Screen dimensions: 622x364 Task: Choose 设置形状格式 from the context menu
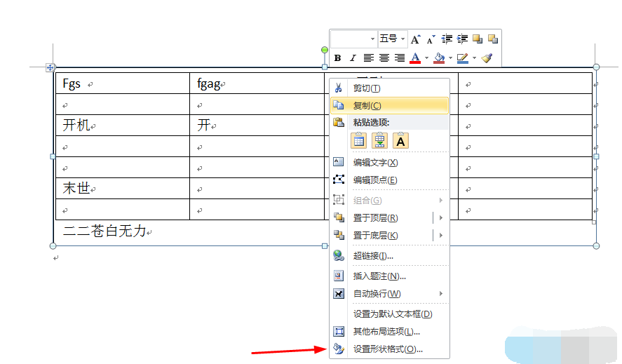(388, 349)
